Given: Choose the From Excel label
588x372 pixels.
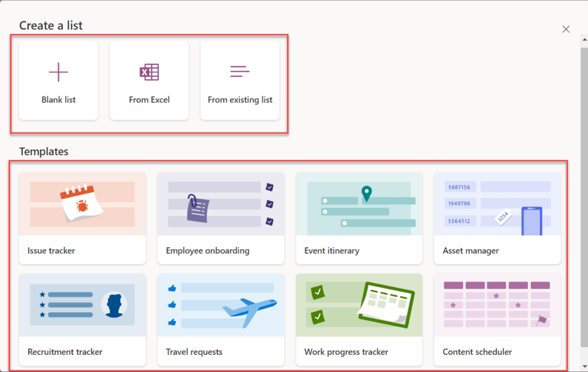Looking at the screenshot, I should 149,100.
